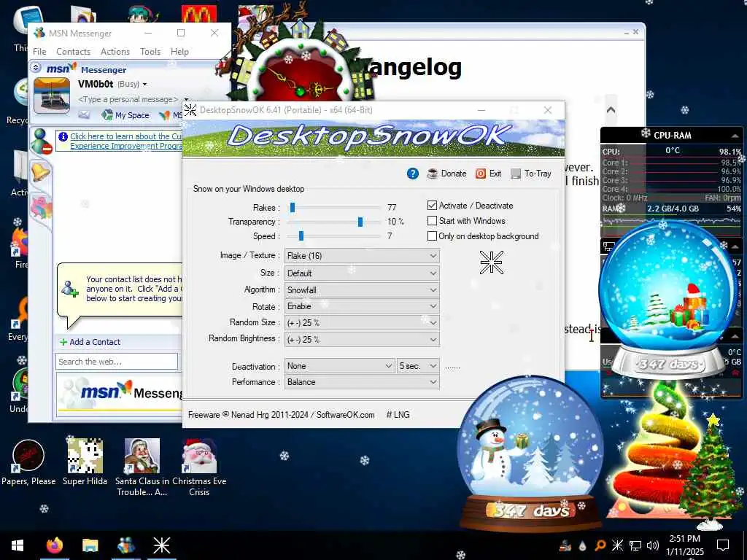Screen dimensions: 747x560
Task: Open File Explorer from the taskbar
Action: tap(90, 545)
